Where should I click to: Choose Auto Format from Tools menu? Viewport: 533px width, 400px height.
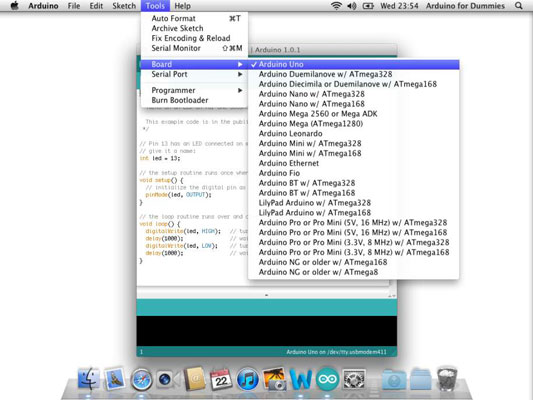click(194, 18)
